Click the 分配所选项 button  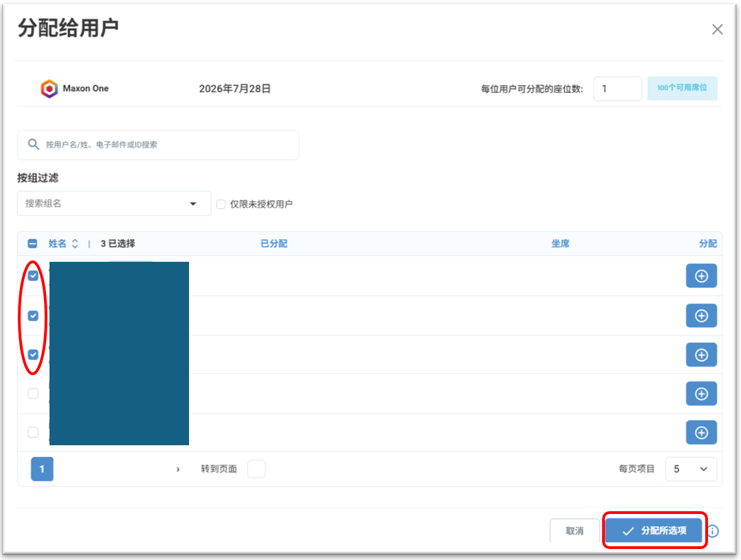[654, 530]
